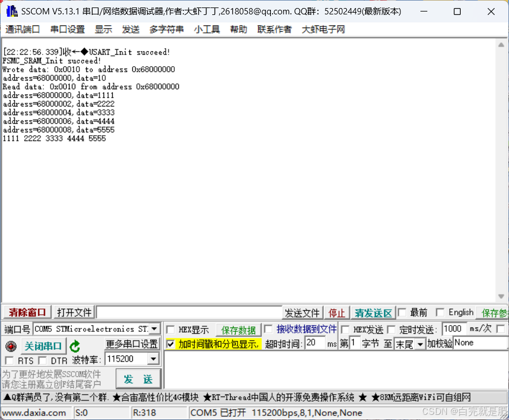Toggle the DTR checkbox
This screenshot has height=420, width=509.
pos(42,361)
